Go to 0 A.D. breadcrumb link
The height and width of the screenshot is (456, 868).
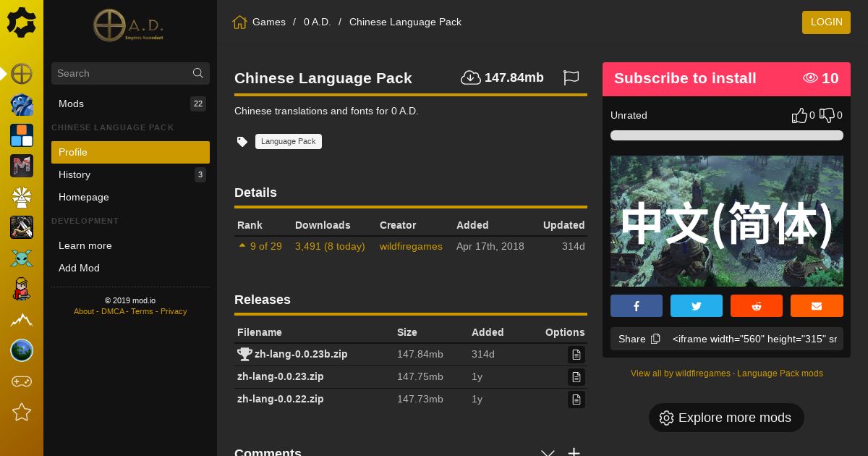[x=318, y=22]
